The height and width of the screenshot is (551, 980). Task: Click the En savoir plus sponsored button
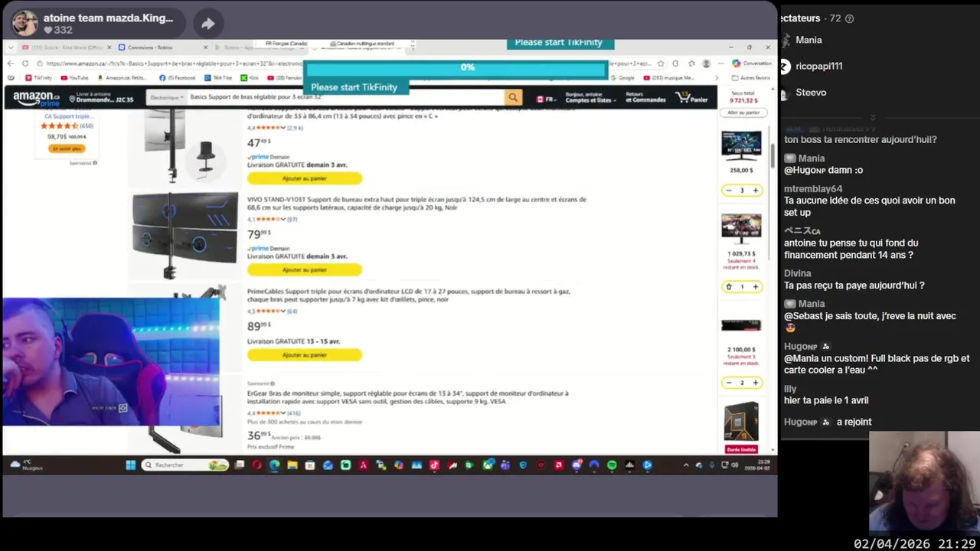click(66, 148)
